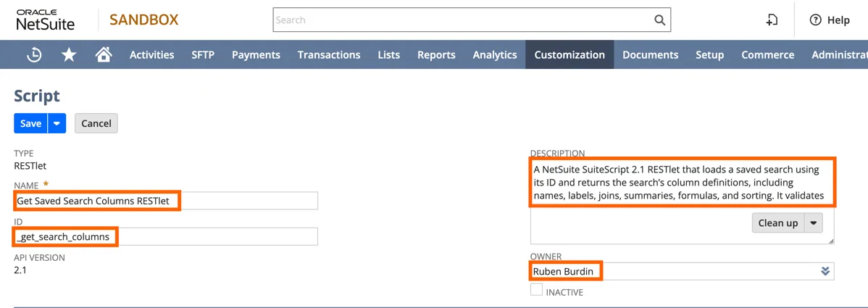Click the Oracle NetSuite logo
Image resolution: width=868 pixels, height=308 pixels.
click(x=45, y=20)
